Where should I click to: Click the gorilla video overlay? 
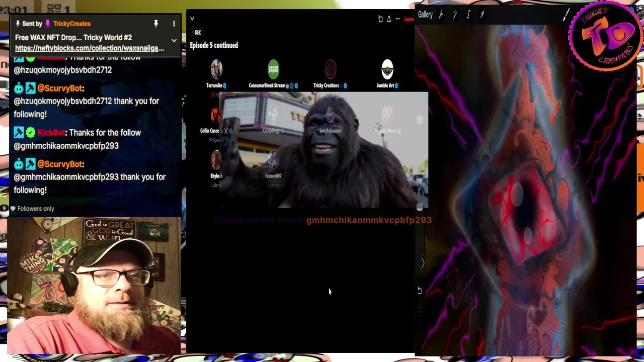(324, 150)
